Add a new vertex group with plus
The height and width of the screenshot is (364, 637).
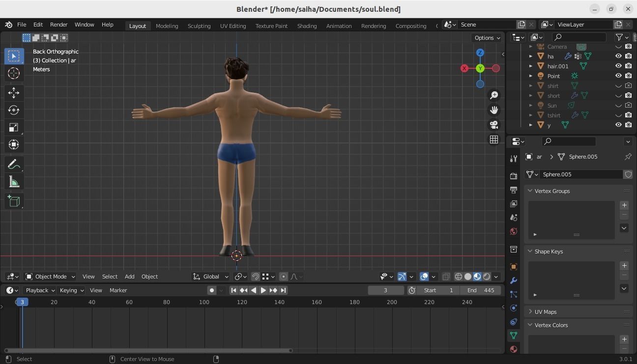(x=624, y=205)
